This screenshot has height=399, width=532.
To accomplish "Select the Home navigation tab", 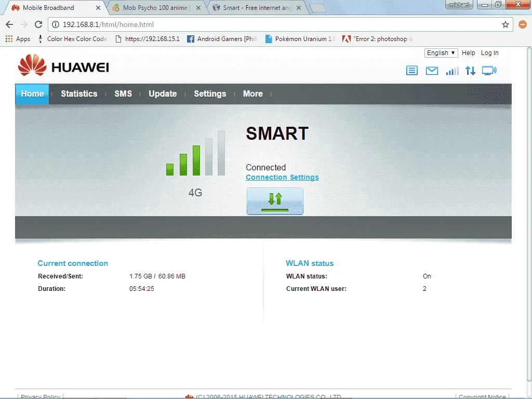I will coord(32,94).
